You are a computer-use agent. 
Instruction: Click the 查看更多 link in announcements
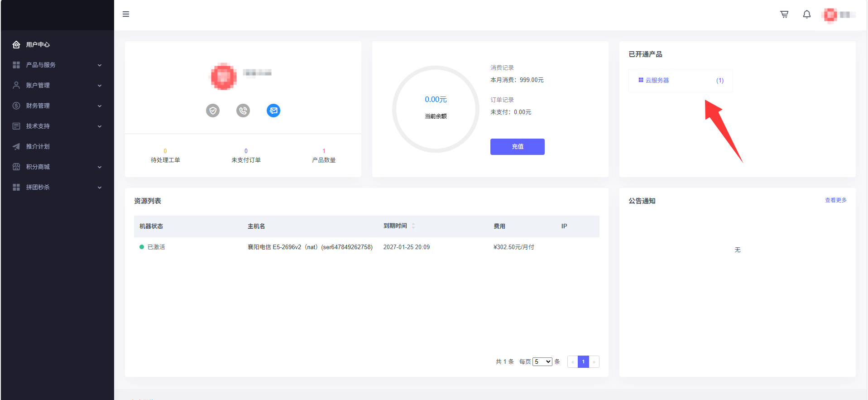click(x=835, y=200)
